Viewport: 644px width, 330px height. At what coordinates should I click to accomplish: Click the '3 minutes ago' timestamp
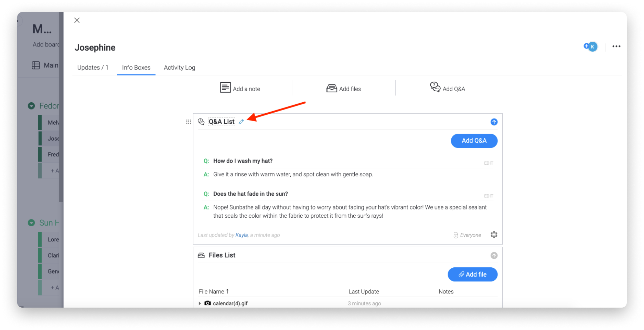tap(364, 303)
